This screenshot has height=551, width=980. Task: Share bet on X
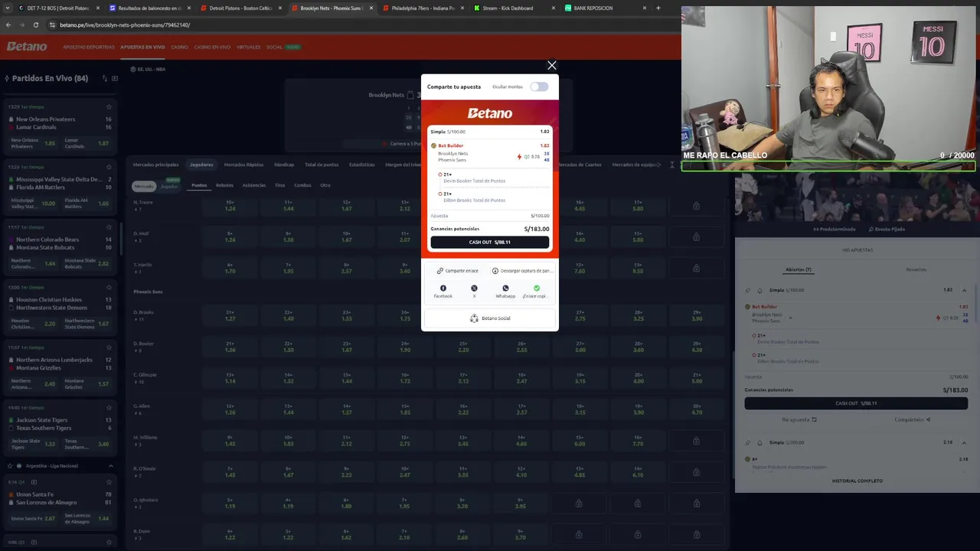(474, 291)
